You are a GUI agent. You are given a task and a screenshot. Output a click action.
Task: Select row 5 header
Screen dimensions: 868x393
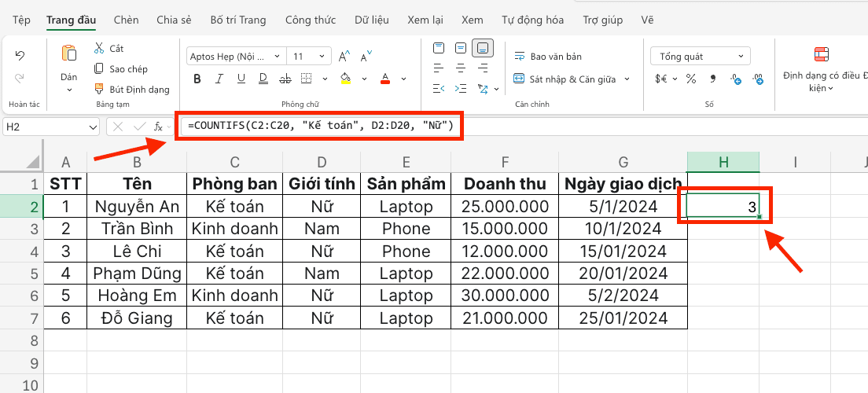coord(21,274)
